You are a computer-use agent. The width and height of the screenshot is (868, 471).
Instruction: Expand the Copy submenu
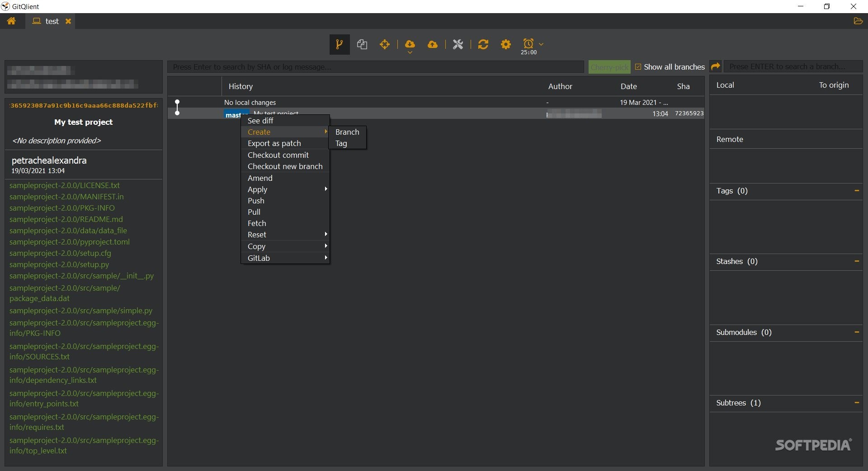click(285, 246)
